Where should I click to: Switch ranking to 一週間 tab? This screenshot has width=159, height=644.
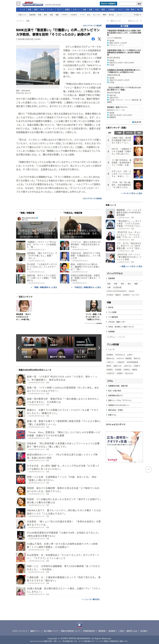(119, 133)
